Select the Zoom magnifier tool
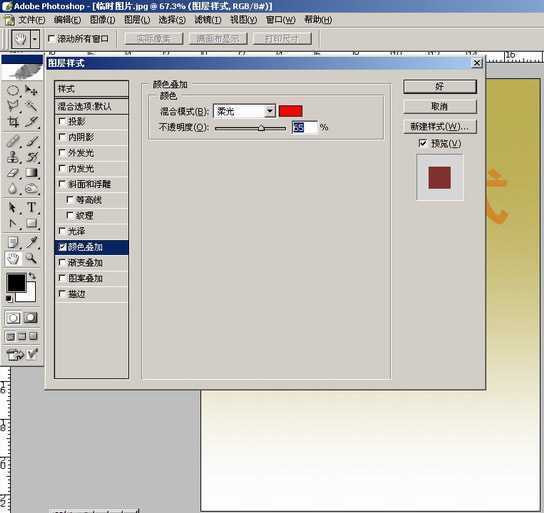Viewport: 544px width, 513px height. tap(31, 258)
